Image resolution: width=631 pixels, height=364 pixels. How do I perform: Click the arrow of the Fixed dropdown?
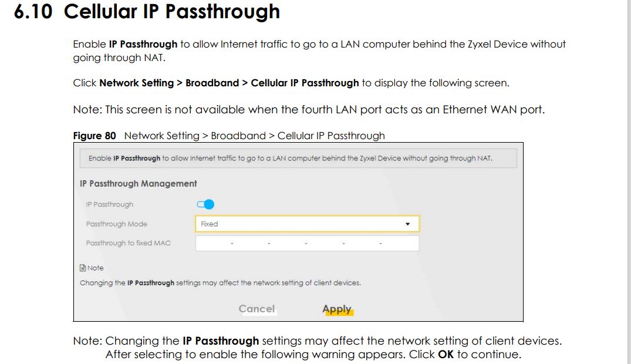407,224
